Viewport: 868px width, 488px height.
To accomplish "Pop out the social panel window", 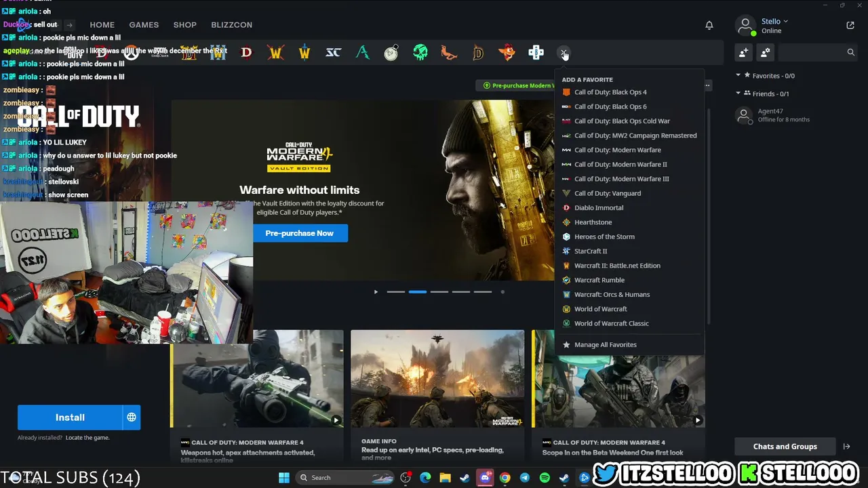I will pyautogui.click(x=850, y=25).
